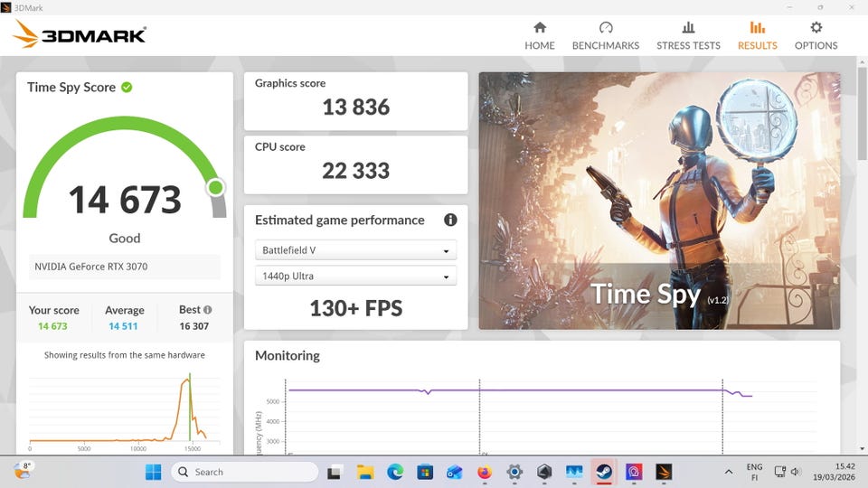Click Graphics score 13 836
The height and width of the screenshot is (488, 868).
356,107
